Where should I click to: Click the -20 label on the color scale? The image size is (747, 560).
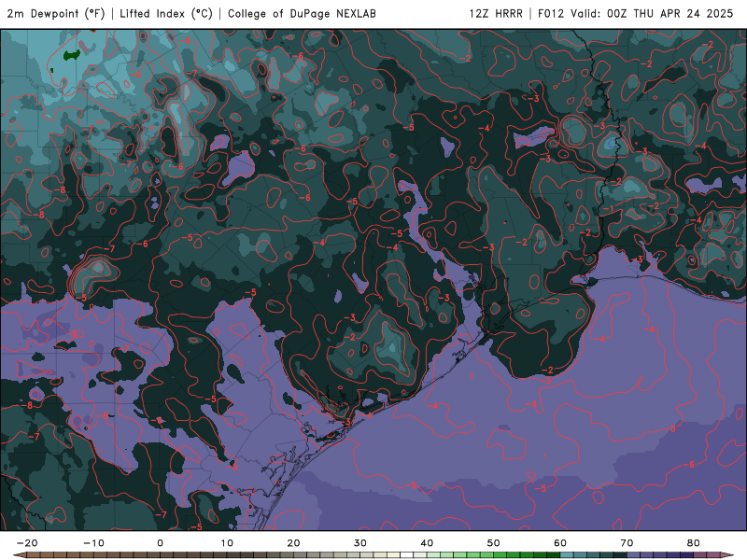(27, 543)
